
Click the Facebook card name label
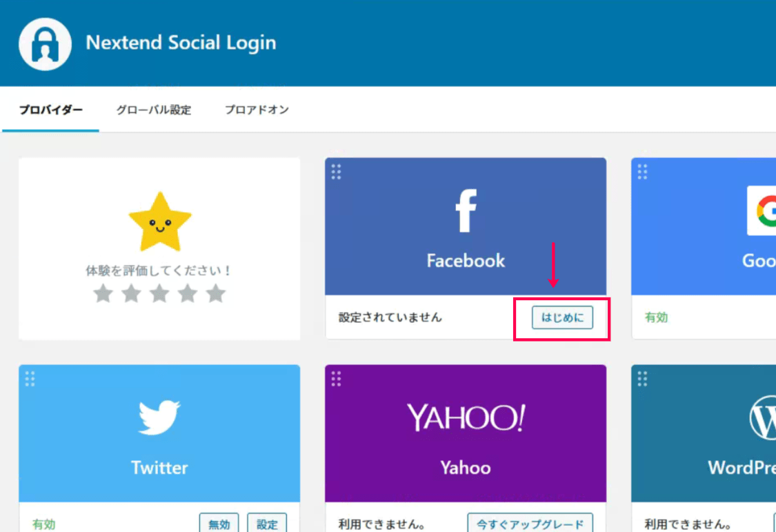point(466,260)
